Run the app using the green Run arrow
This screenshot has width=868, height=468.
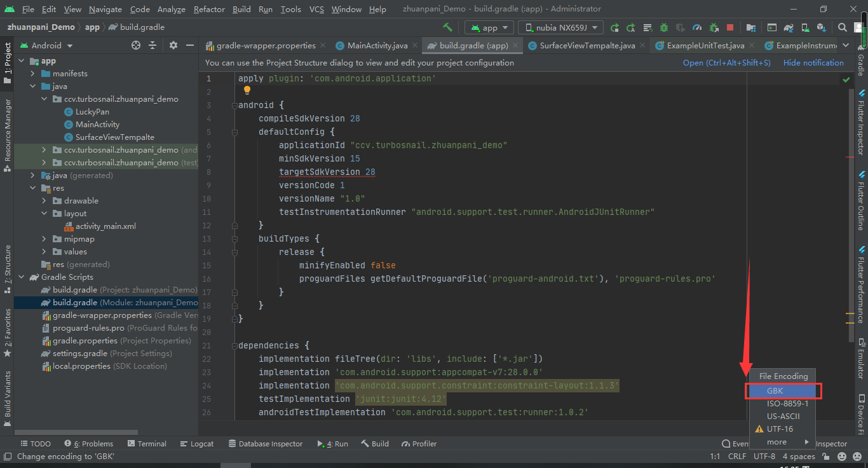pyautogui.click(x=614, y=28)
